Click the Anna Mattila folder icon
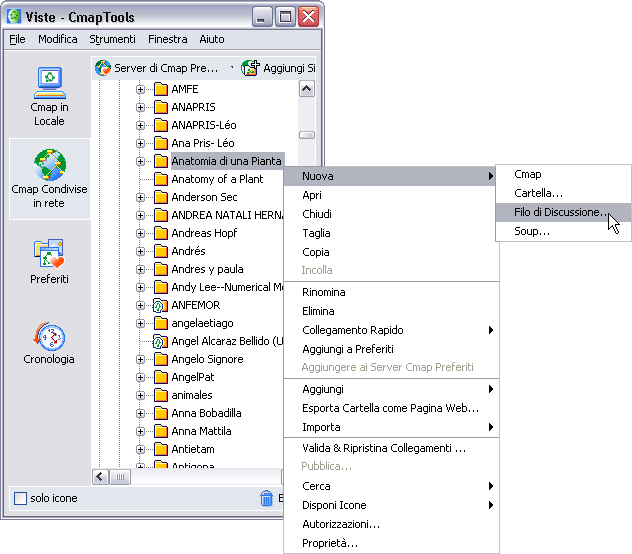The width and height of the screenshot is (632, 554). click(161, 431)
